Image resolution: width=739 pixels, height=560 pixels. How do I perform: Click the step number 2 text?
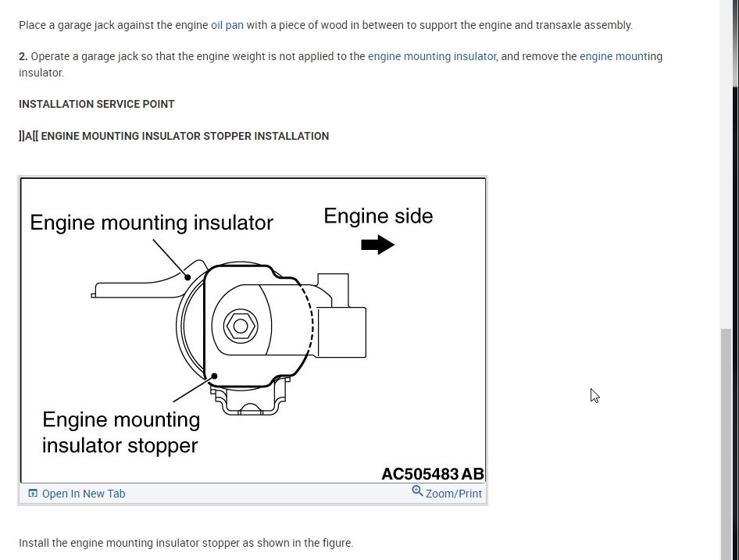point(23,56)
